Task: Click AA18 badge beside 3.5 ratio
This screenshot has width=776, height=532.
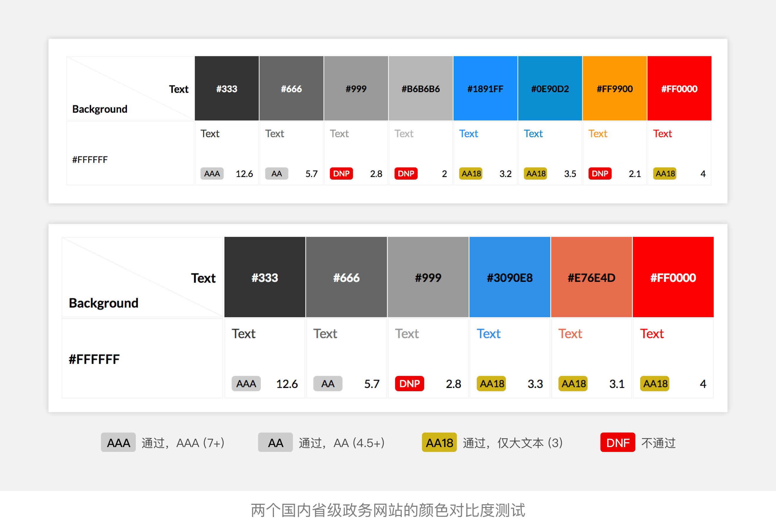Action: [x=535, y=174]
